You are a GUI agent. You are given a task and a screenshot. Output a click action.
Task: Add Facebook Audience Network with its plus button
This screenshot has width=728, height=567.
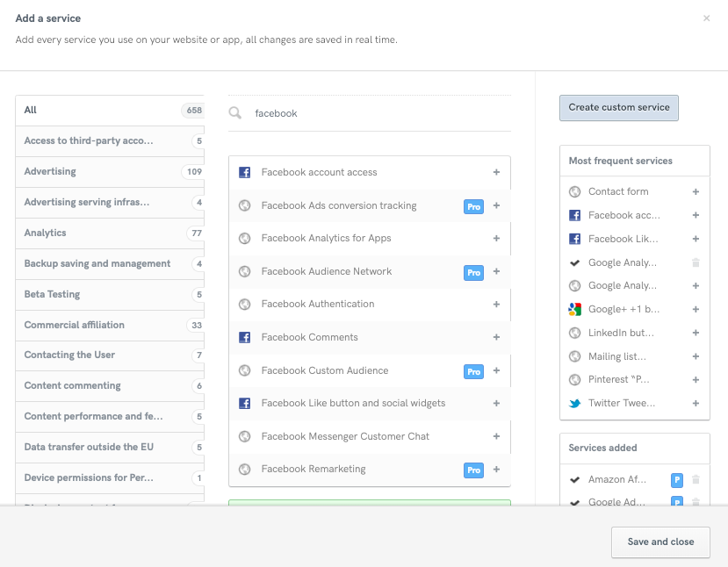pyautogui.click(x=497, y=272)
